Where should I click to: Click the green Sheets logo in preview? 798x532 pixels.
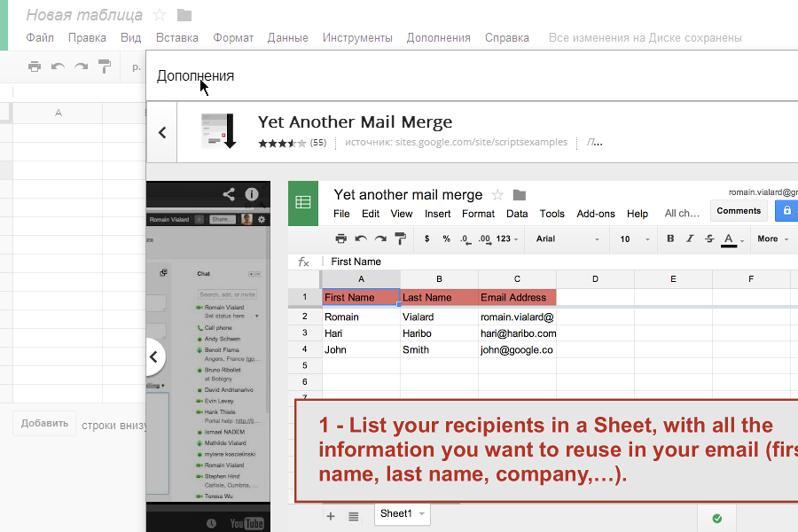tap(303, 203)
